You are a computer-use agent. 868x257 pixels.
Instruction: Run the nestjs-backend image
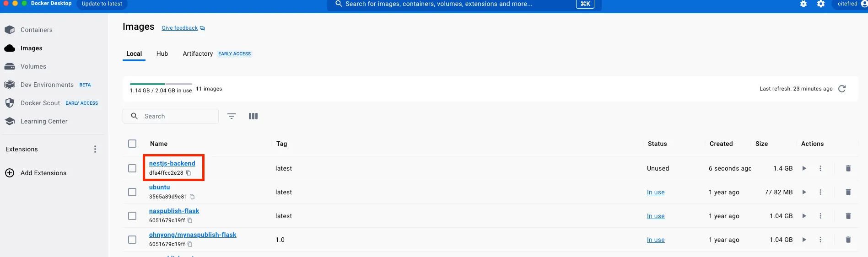point(804,168)
